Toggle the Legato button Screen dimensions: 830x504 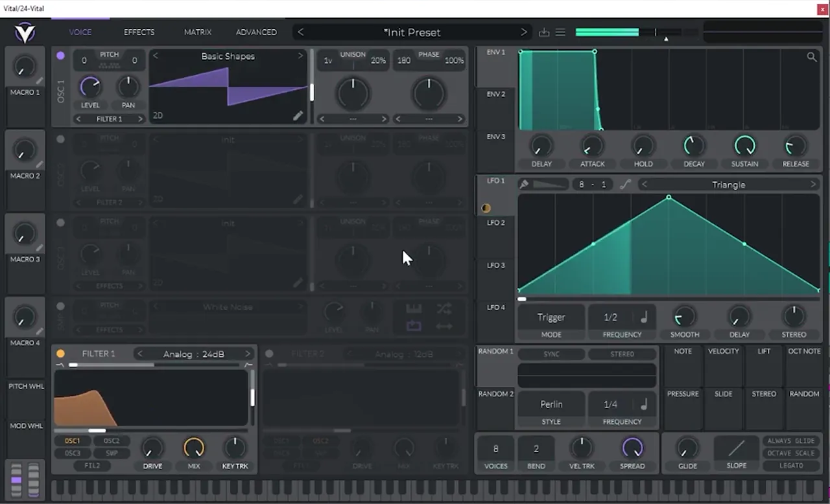[791, 466]
